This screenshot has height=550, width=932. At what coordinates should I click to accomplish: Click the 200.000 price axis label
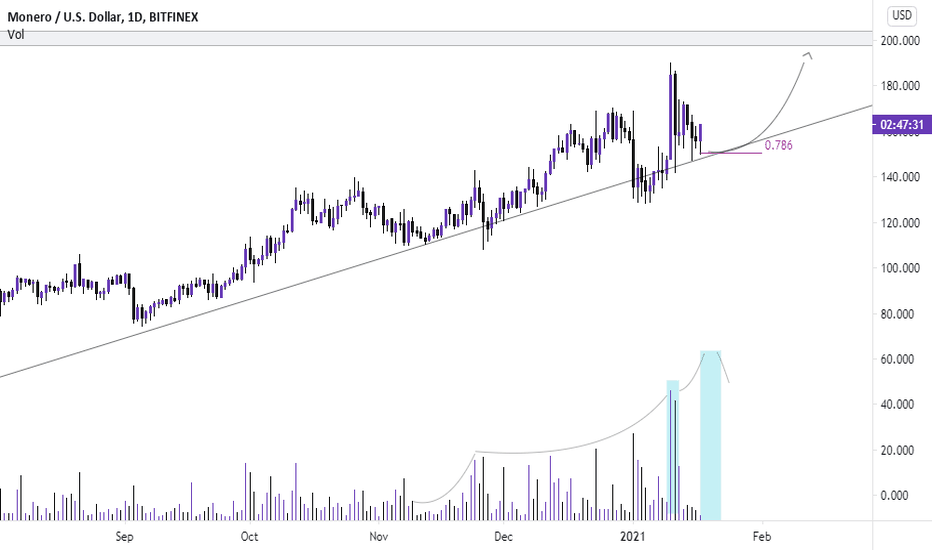[x=900, y=40]
